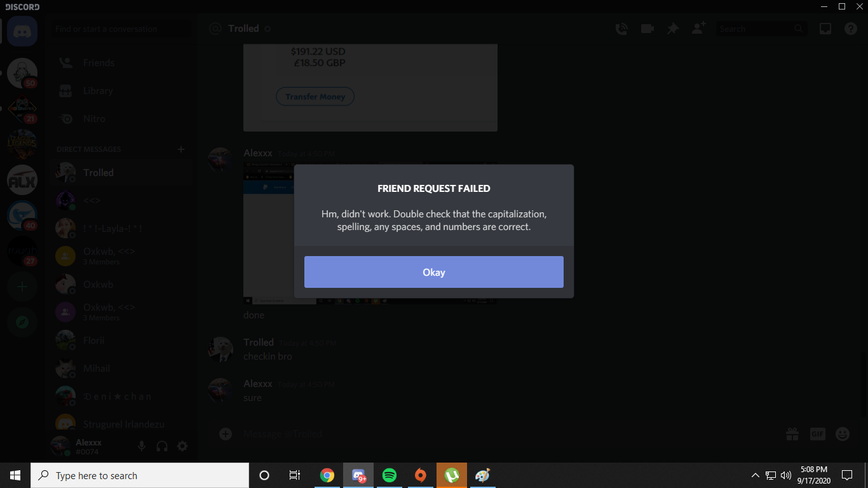Click the "done" message text
Viewport: 868px width, 488px height.
pos(254,315)
